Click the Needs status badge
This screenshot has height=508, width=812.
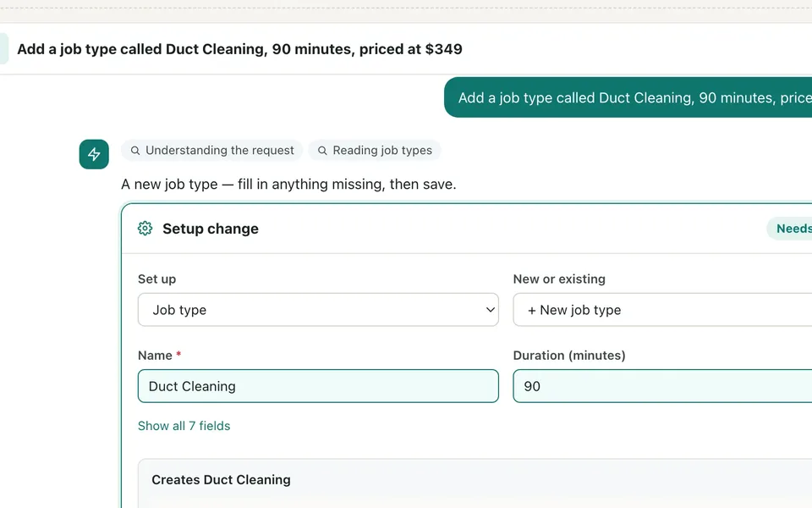[x=789, y=229]
